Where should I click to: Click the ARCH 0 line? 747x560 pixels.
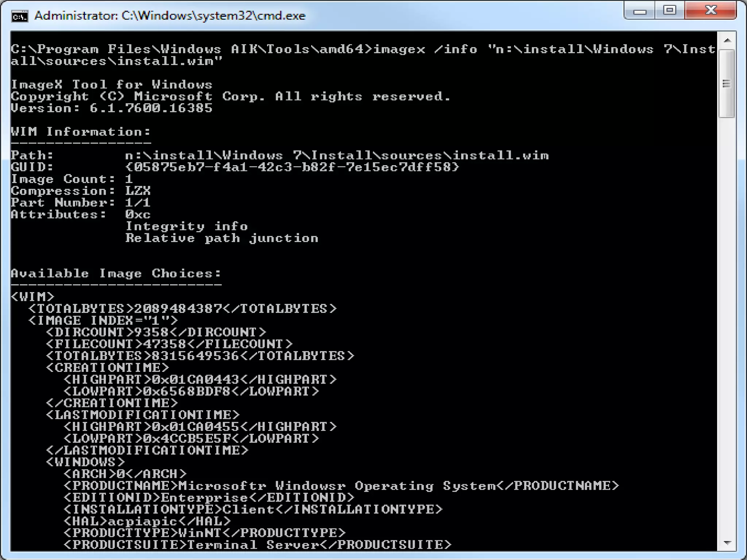click(125, 474)
